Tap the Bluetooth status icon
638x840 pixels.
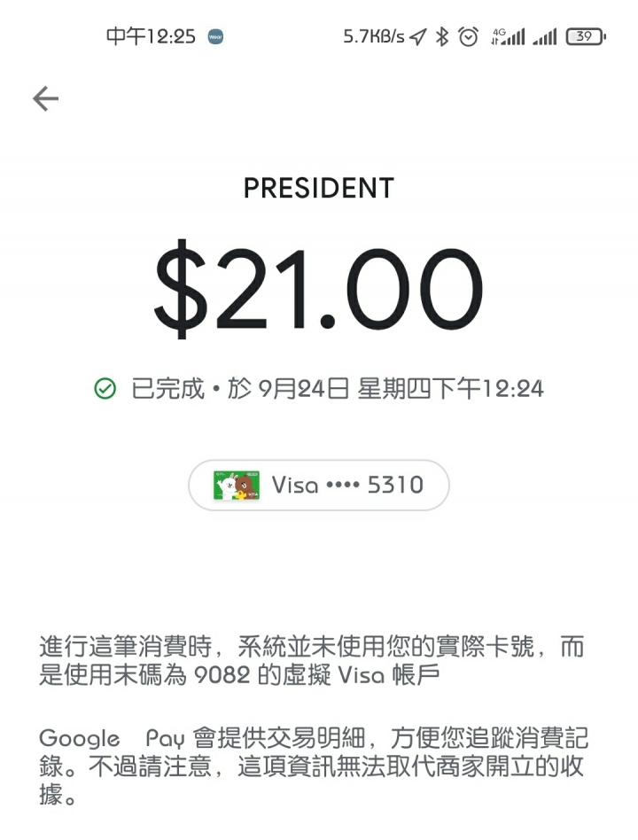click(442, 37)
